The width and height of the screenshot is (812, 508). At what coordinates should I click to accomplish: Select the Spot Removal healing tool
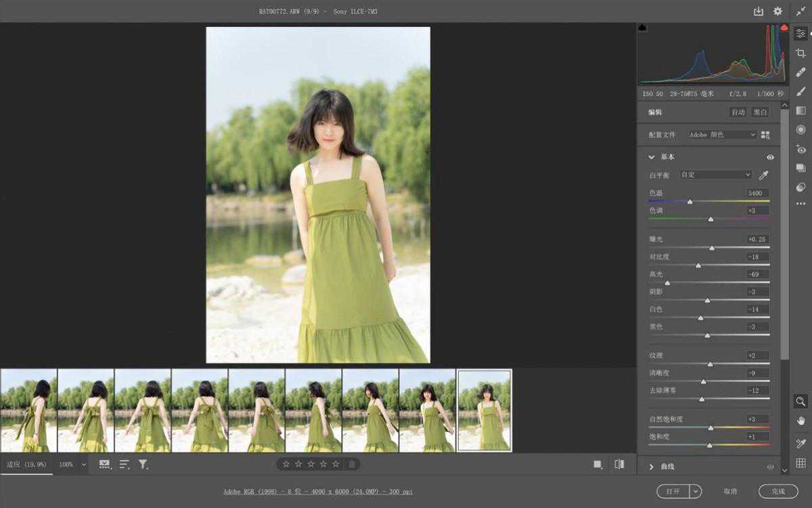tap(800, 72)
